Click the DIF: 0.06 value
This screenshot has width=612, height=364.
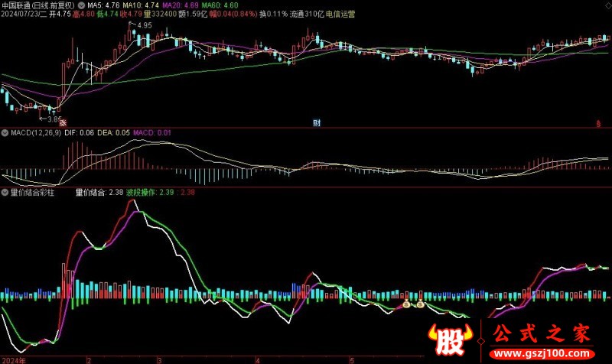(80, 133)
